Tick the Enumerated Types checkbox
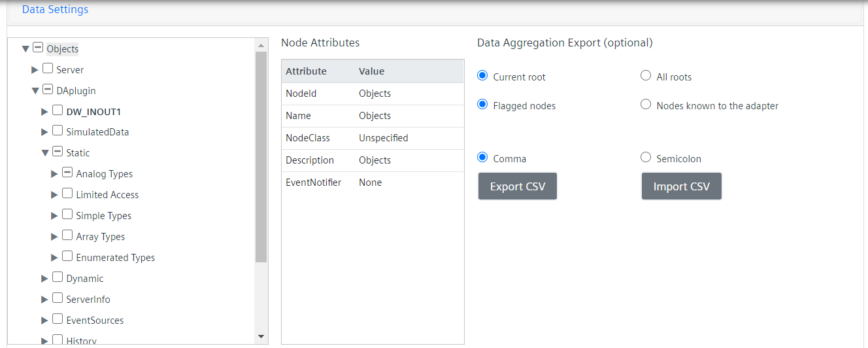This screenshot has width=868, height=348. click(x=67, y=257)
